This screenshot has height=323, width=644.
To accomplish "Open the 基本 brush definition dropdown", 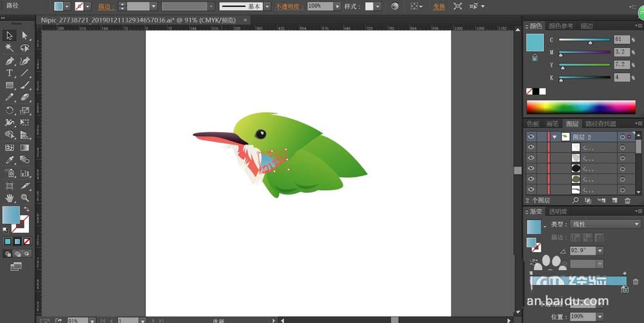I will [267, 6].
